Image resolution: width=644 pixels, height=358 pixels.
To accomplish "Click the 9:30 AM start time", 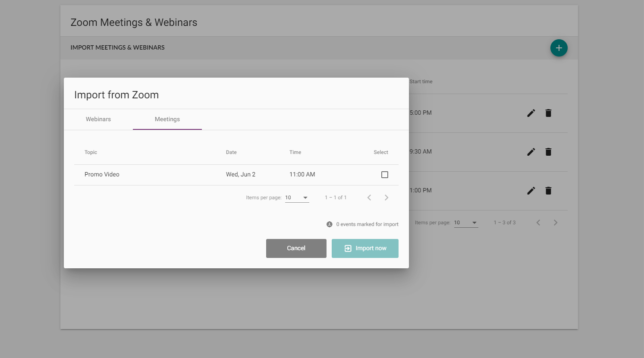I will pyautogui.click(x=421, y=151).
